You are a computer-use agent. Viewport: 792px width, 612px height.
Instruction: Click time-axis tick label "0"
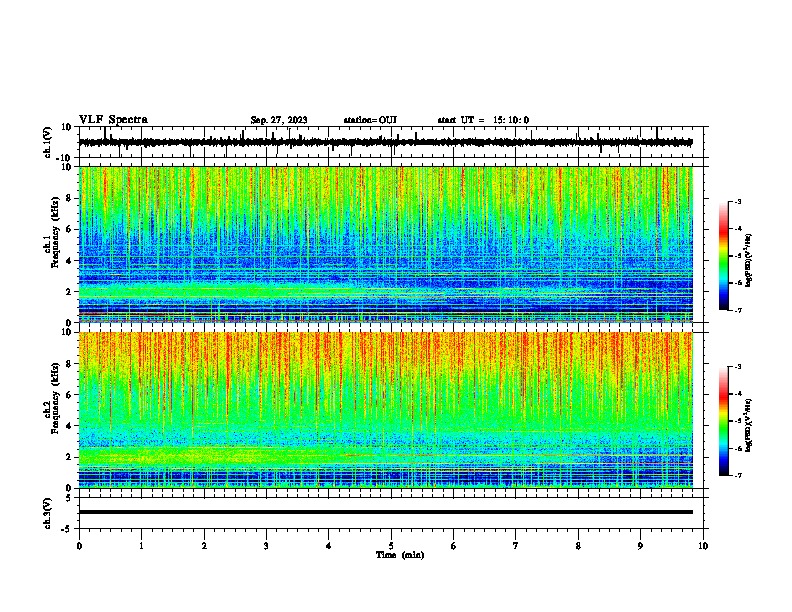(79, 546)
